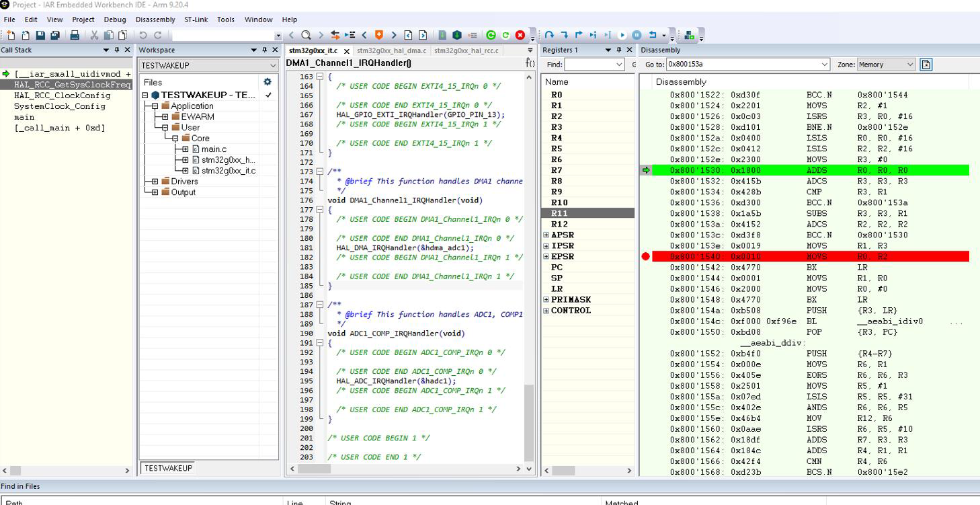Toggle mixed-mode button beside Zone dropdown
The image size is (980, 505).
coord(926,65)
